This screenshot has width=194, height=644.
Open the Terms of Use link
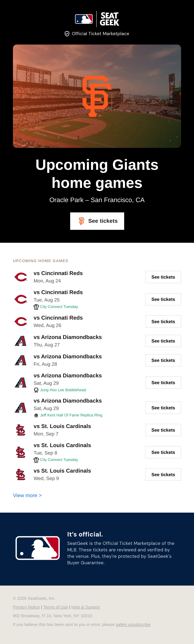(x=56, y=607)
